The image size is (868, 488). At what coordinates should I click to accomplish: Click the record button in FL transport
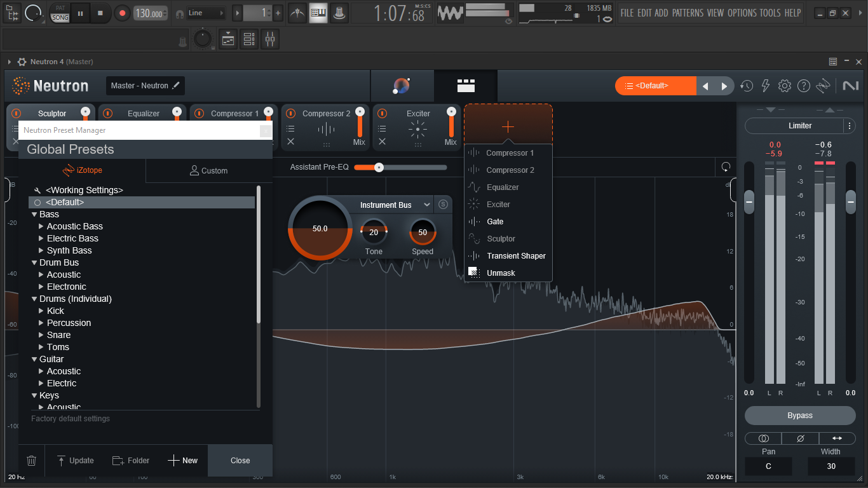[123, 13]
